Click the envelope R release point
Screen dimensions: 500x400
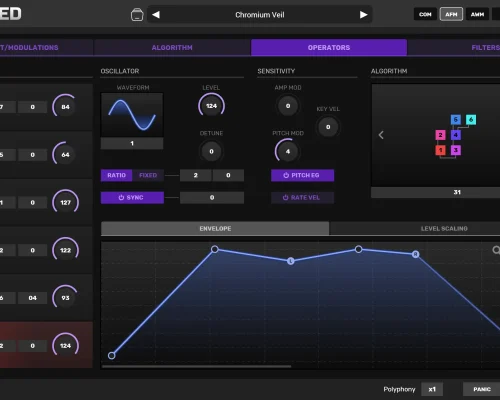415,254
